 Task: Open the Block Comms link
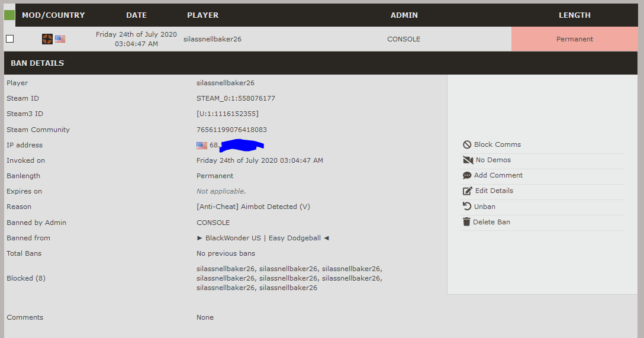pos(497,144)
